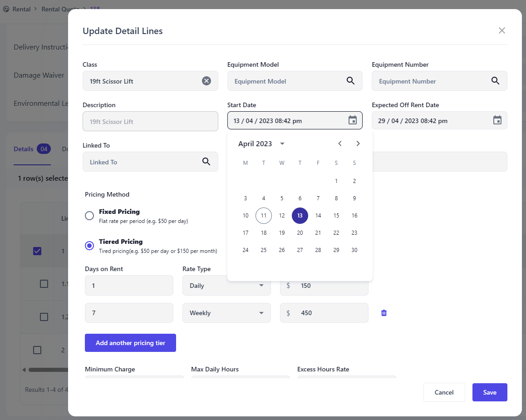Screen dimensions: 526x420
Task: Advance the calendar to next month
Action: pyautogui.click(x=358, y=143)
